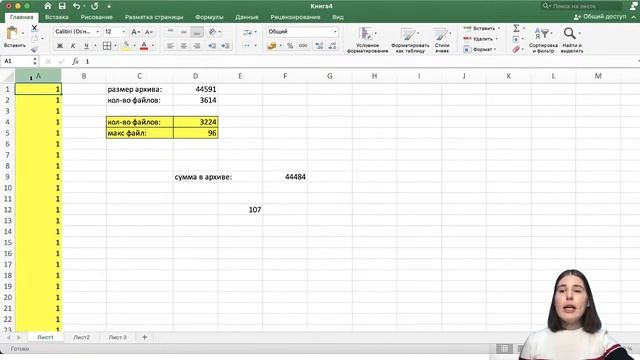This screenshot has width=640, height=360.
Task: Open the Разметка страницы tab
Action: pyautogui.click(x=154, y=17)
